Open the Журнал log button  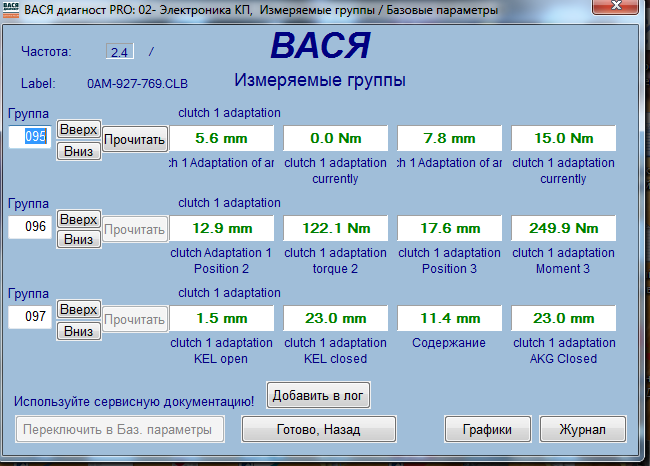point(582,429)
